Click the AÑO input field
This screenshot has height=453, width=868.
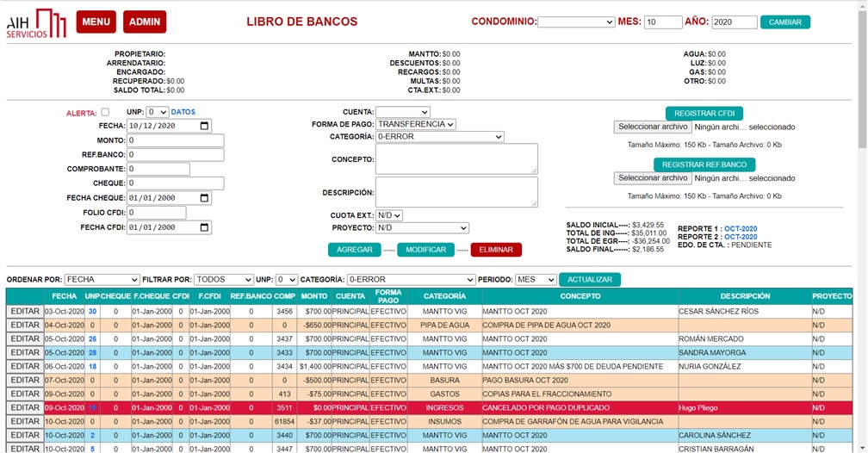pyautogui.click(x=735, y=22)
